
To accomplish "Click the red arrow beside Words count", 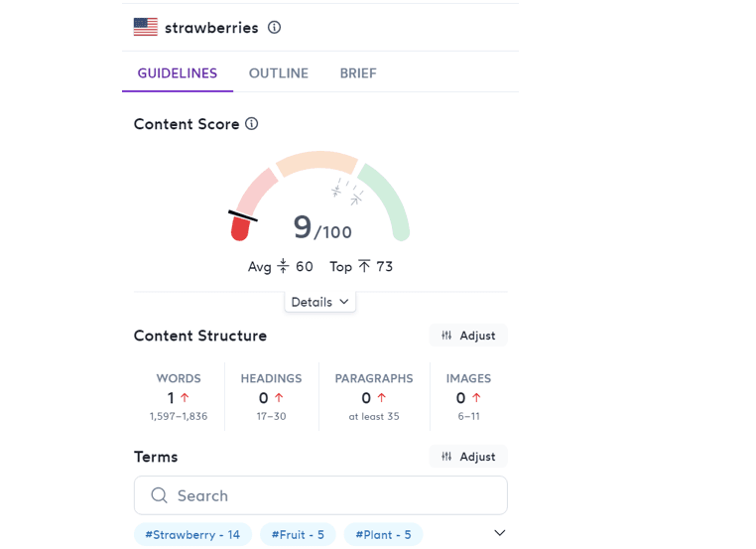I will click(185, 398).
